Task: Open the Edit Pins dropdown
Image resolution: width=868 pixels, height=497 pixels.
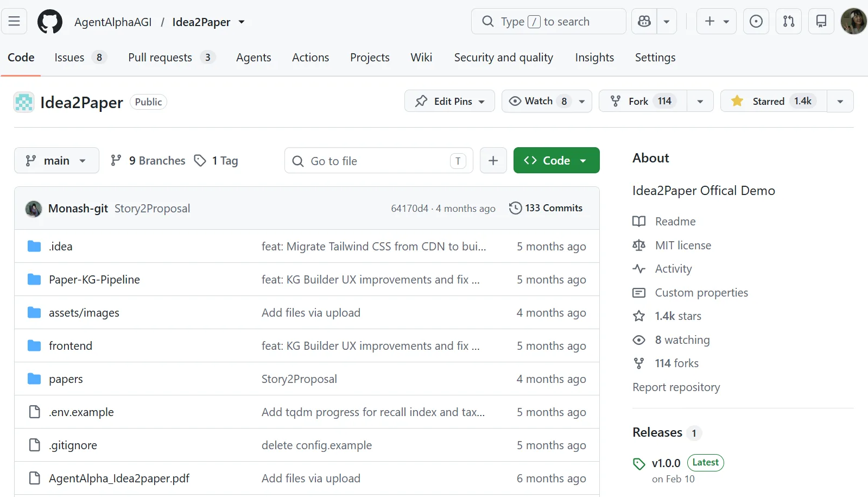Action: (x=449, y=101)
